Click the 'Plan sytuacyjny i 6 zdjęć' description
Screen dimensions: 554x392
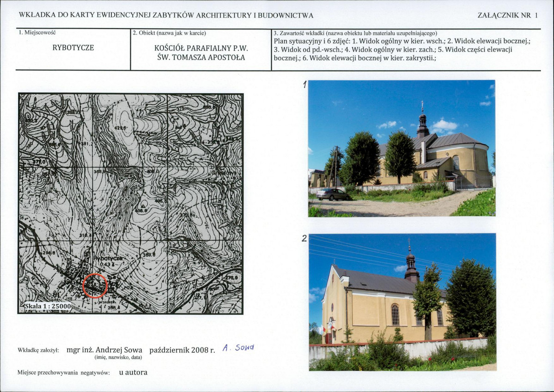pyautogui.click(x=402, y=49)
